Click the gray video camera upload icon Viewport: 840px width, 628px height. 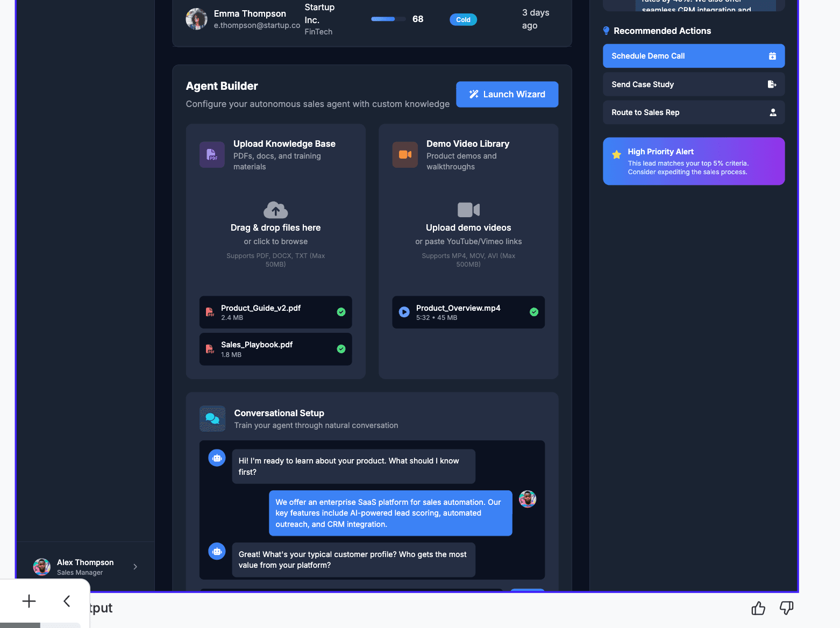click(468, 210)
